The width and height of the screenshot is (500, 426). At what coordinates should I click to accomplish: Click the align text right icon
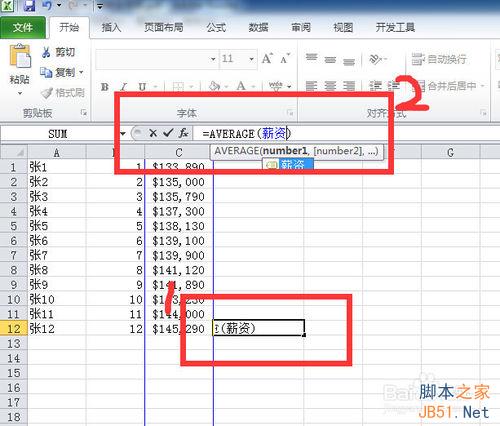click(349, 86)
